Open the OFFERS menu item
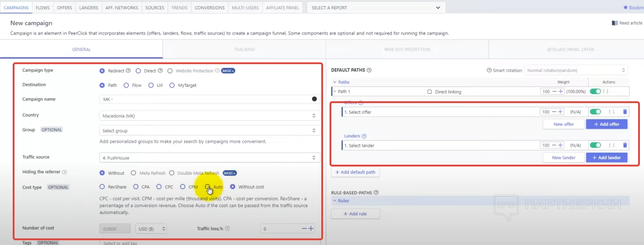The height and width of the screenshot is (245, 644). (x=64, y=8)
